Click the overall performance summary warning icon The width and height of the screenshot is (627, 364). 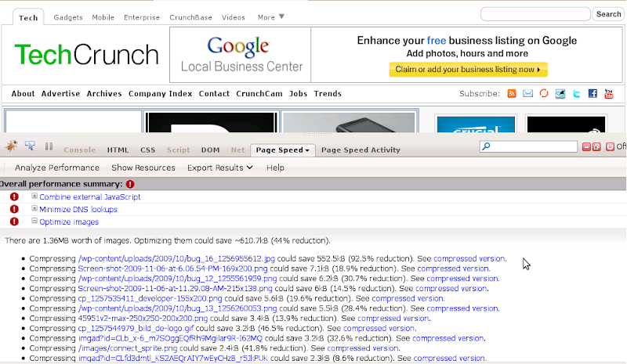[x=130, y=184]
